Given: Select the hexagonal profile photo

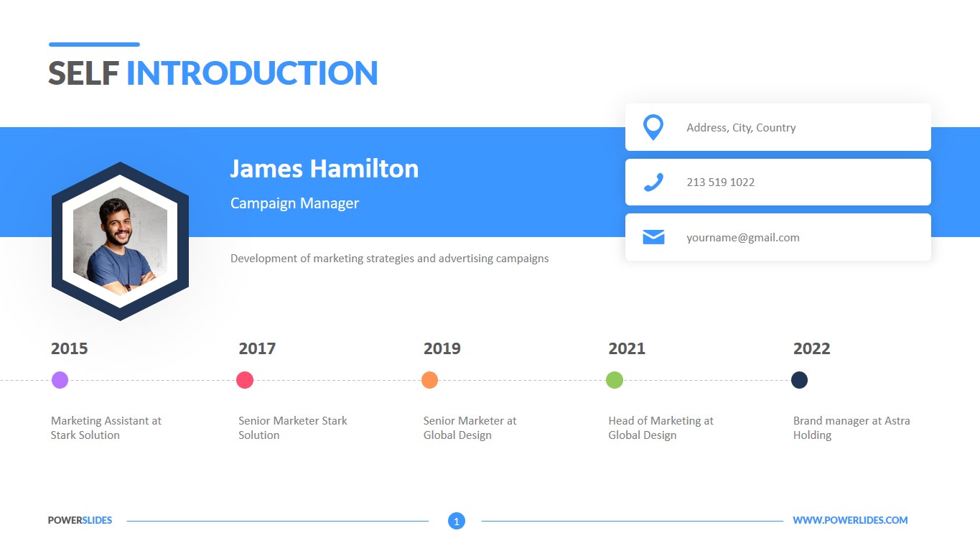Looking at the screenshot, I should coord(120,241).
